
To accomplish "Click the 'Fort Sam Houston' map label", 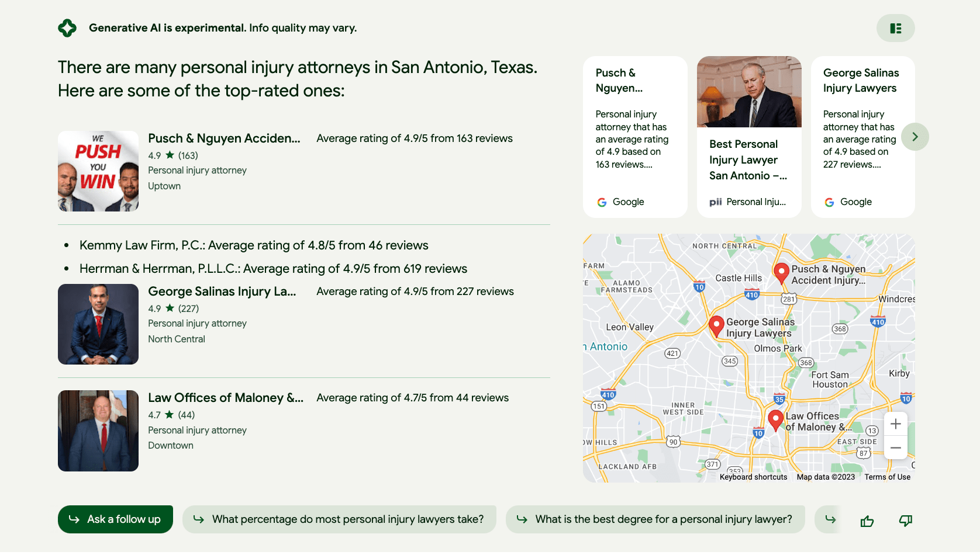I will click(830, 380).
